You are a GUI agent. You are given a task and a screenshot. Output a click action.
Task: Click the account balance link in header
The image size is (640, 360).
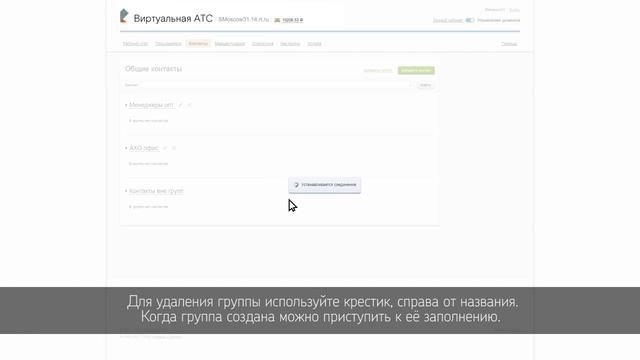[x=293, y=20]
